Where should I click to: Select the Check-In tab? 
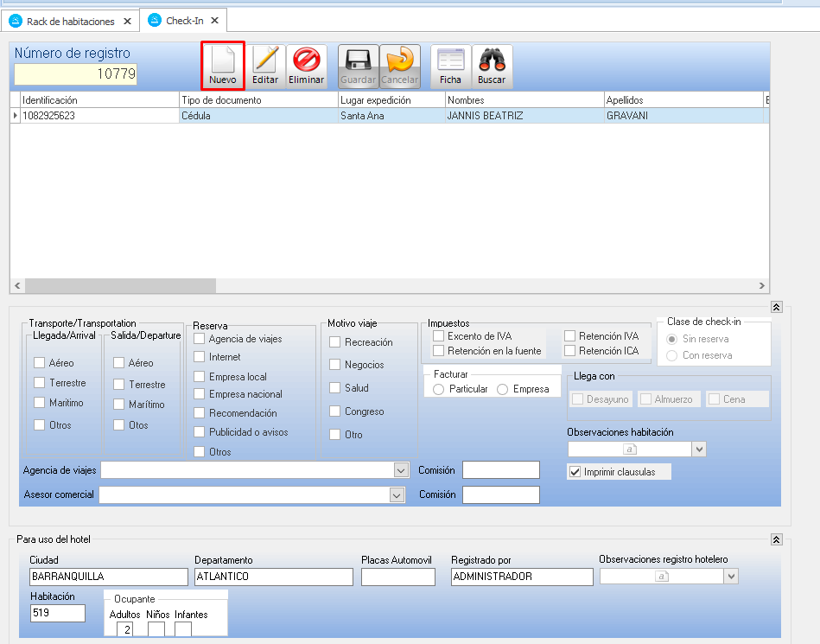tap(178, 20)
